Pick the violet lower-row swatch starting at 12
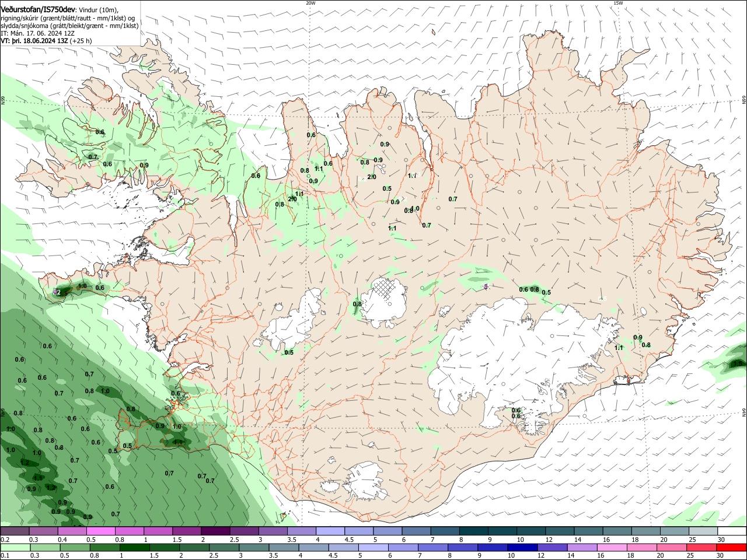Image resolution: width=747 pixels, height=560 pixels. click(552, 548)
